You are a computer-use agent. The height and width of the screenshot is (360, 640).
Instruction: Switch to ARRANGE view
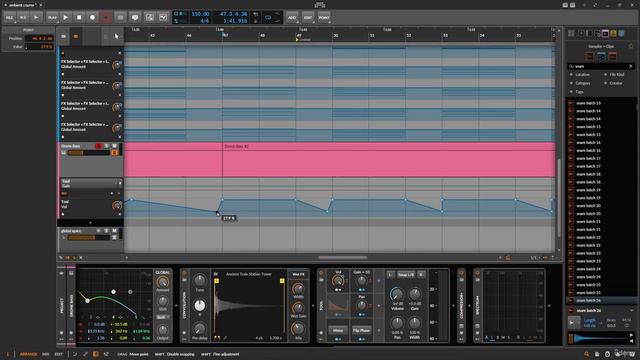click(x=28, y=354)
